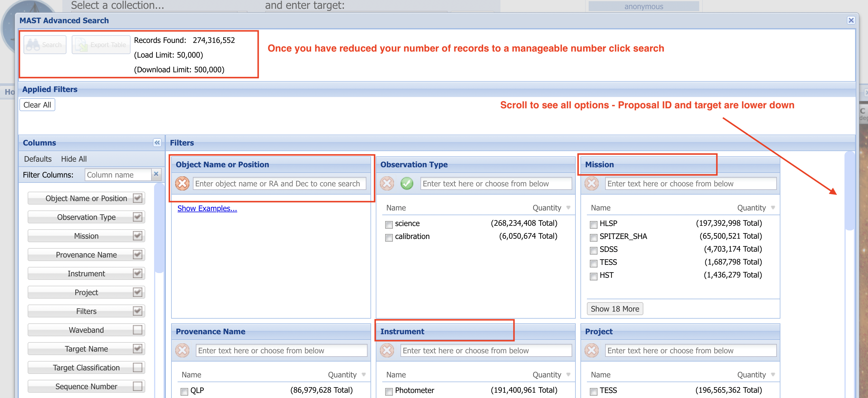Click the Search binoculars icon
This screenshot has height=398, width=868.
coord(33,45)
